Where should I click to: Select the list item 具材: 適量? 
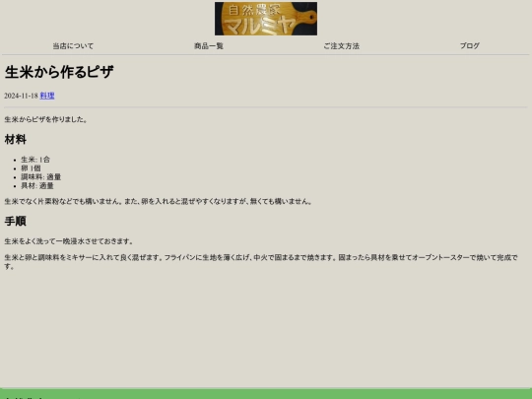pyautogui.click(x=37, y=186)
